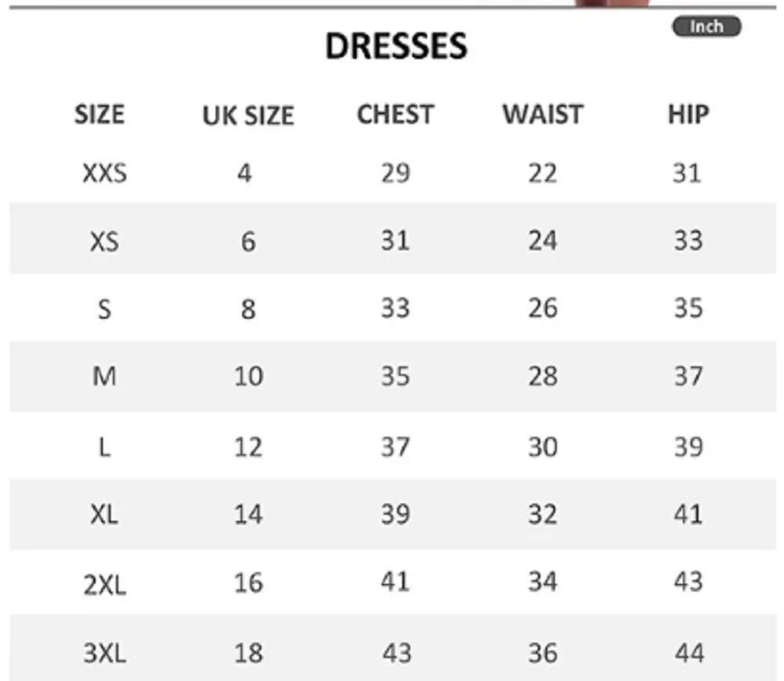This screenshot has height=681, width=784.
Task: Select the XL size row label
Action: [104, 515]
